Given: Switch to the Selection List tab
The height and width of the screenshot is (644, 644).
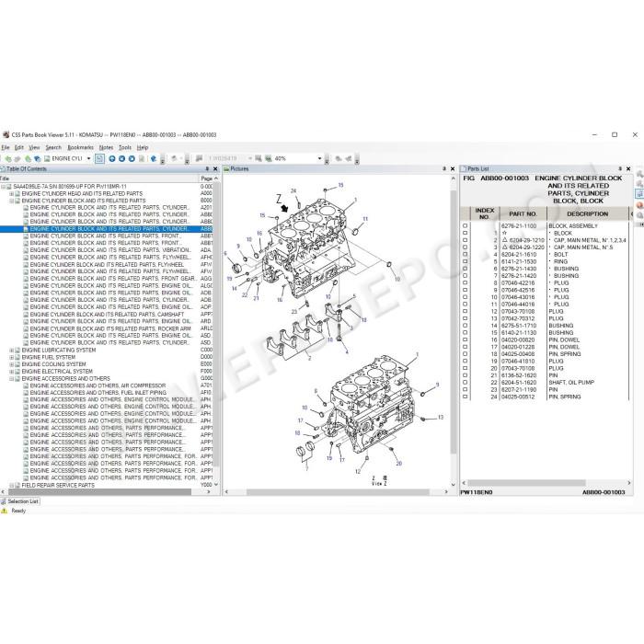Looking at the screenshot, I should pyautogui.click(x=20, y=501).
